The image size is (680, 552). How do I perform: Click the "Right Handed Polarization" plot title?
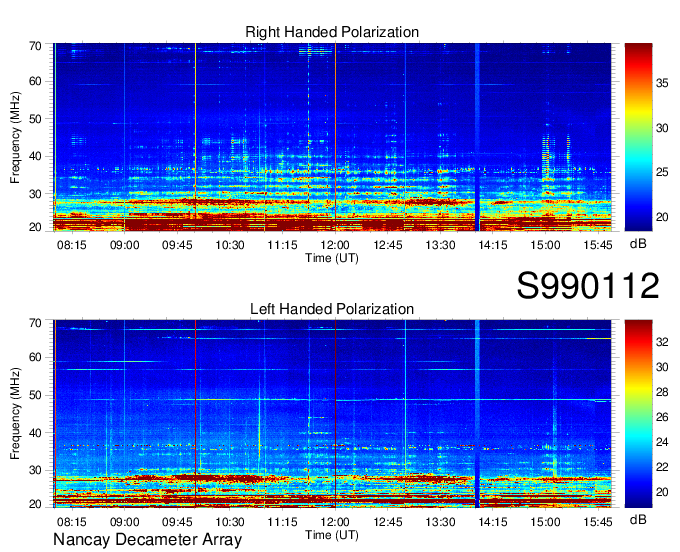point(332,33)
